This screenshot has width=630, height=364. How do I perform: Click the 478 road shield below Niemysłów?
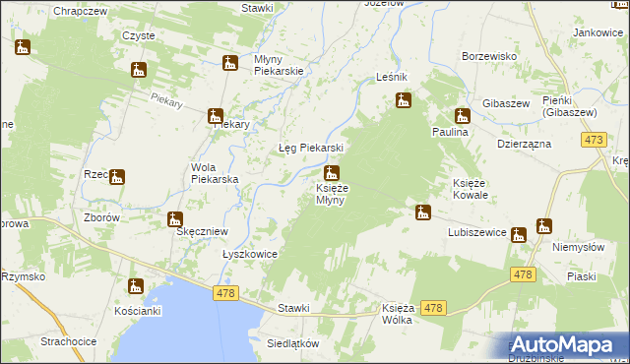tap(523, 274)
